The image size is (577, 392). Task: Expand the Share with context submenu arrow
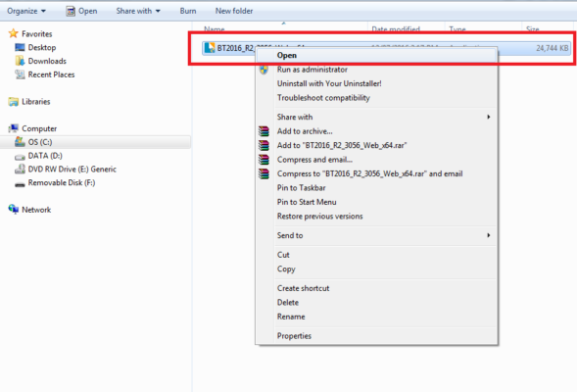coord(489,117)
